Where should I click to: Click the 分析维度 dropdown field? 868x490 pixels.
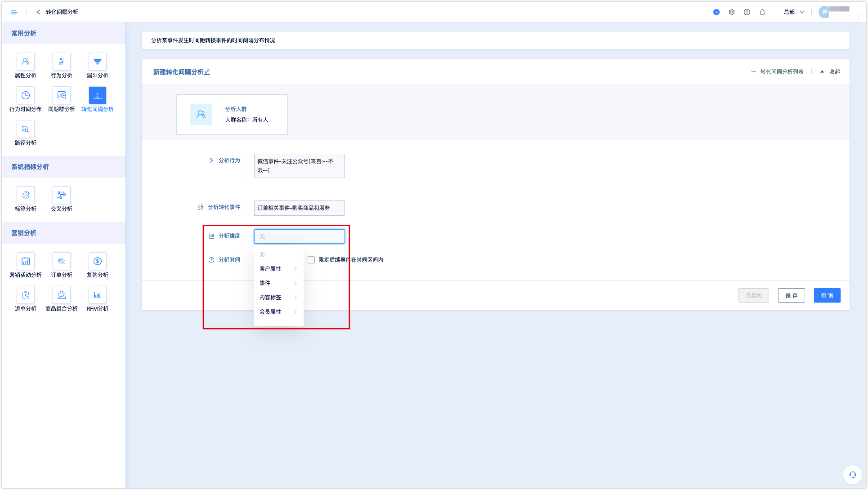tap(299, 236)
